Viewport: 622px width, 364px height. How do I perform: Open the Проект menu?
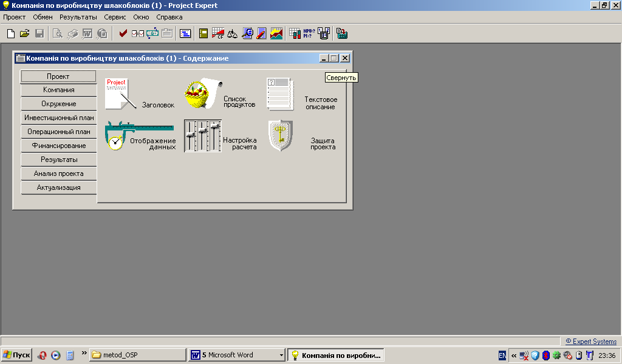(x=15, y=17)
